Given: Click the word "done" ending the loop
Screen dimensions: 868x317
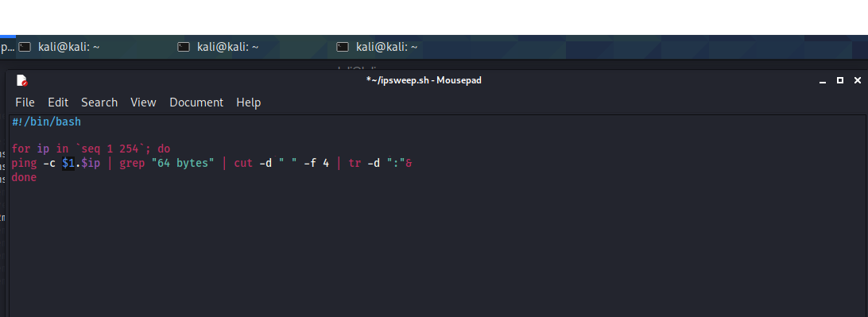Looking at the screenshot, I should pos(25,178).
